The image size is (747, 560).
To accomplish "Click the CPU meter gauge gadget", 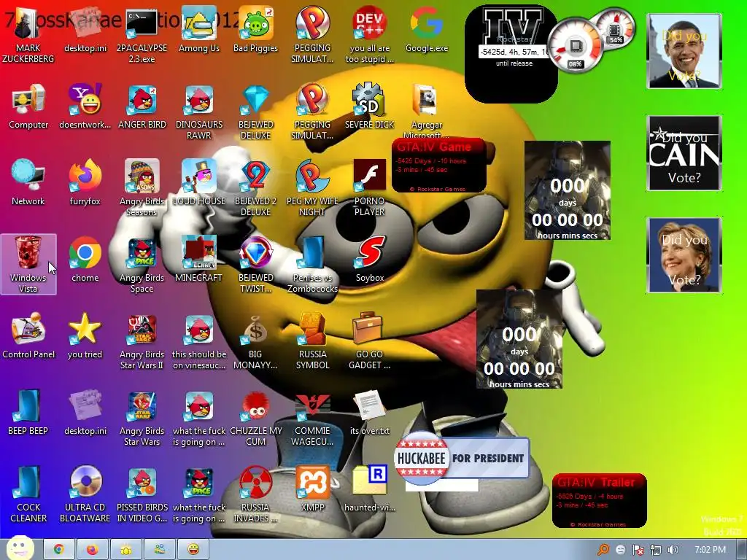I will click(575, 46).
